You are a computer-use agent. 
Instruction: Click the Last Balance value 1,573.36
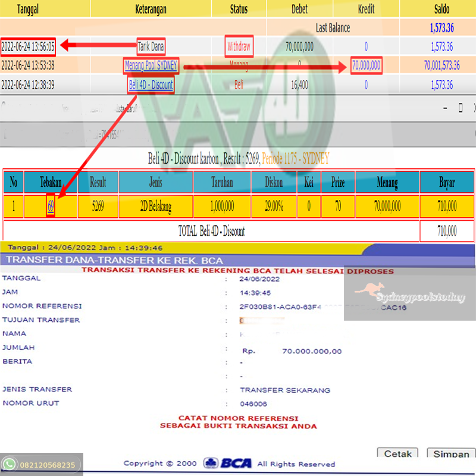pos(441,28)
